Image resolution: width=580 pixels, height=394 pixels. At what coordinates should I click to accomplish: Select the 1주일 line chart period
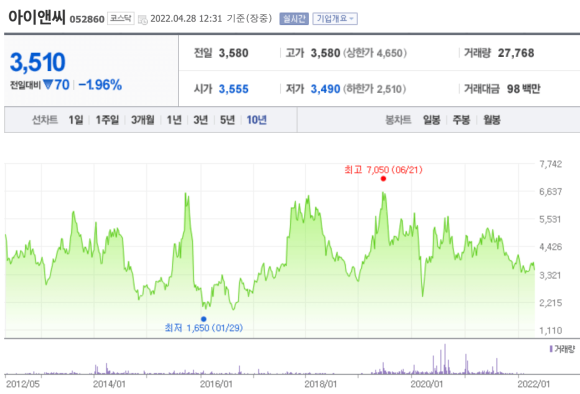click(x=107, y=120)
